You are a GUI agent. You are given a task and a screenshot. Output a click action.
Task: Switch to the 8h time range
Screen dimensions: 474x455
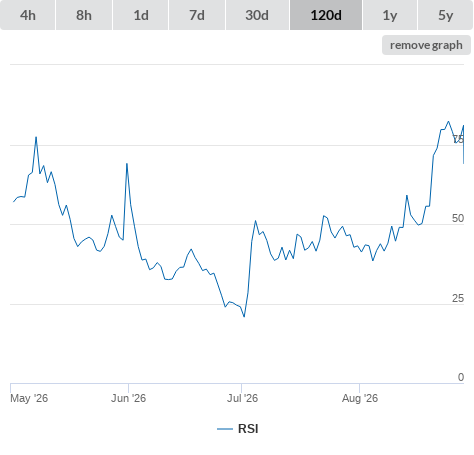point(84,15)
